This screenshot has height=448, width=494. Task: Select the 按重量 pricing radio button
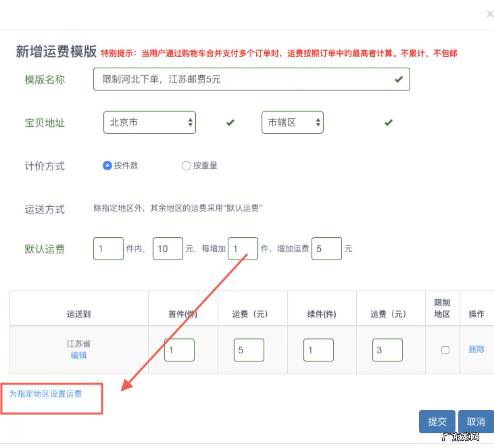tap(186, 165)
